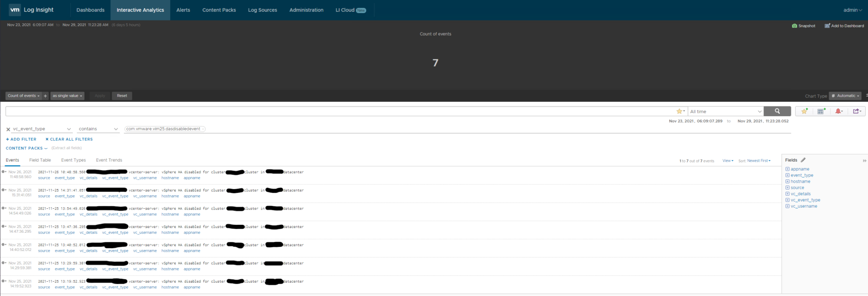Open gear menu for the 14:54:49.026 event
This screenshot has width=868, height=296.
pyautogui.click(x=4, y=208)
